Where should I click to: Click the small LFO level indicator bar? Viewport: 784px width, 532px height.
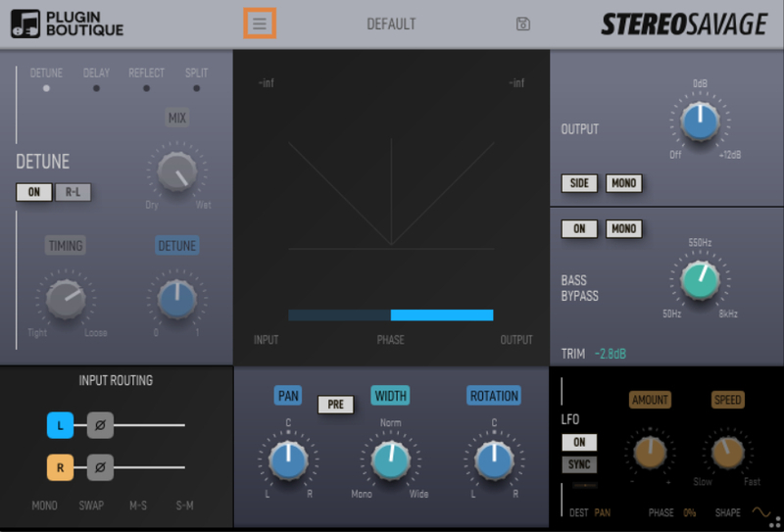pyautogui.click(x=585, y=485)
